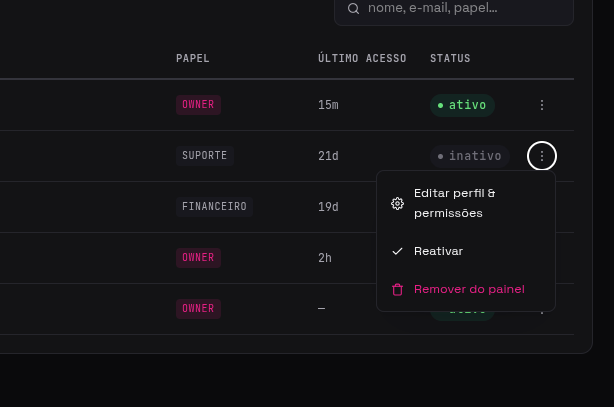This screenshot has height=407, width=614.
Task: Click the checkmark icon beside Reativar
Action: [x=397, y=251]
